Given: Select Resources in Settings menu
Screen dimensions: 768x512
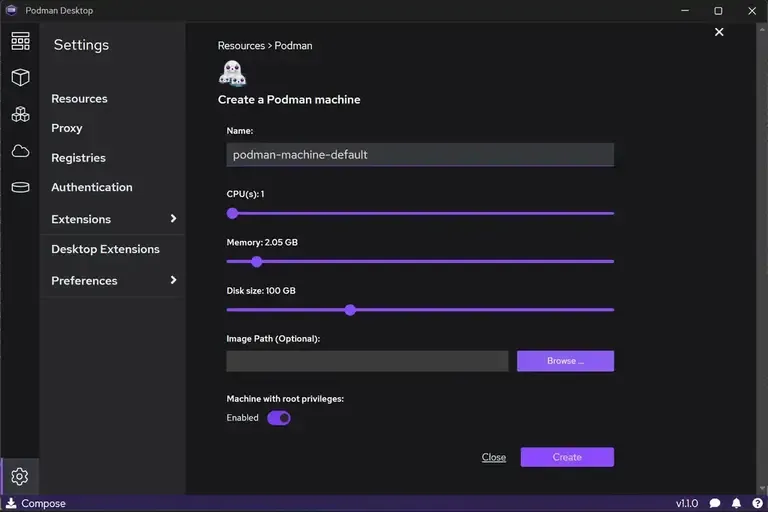Looking at the screenshot, I should 79,99.
